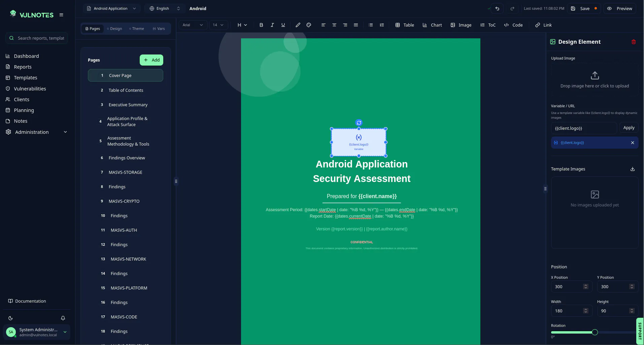Open the heading level dropdown
644x345 pixels.
[242, 25]
